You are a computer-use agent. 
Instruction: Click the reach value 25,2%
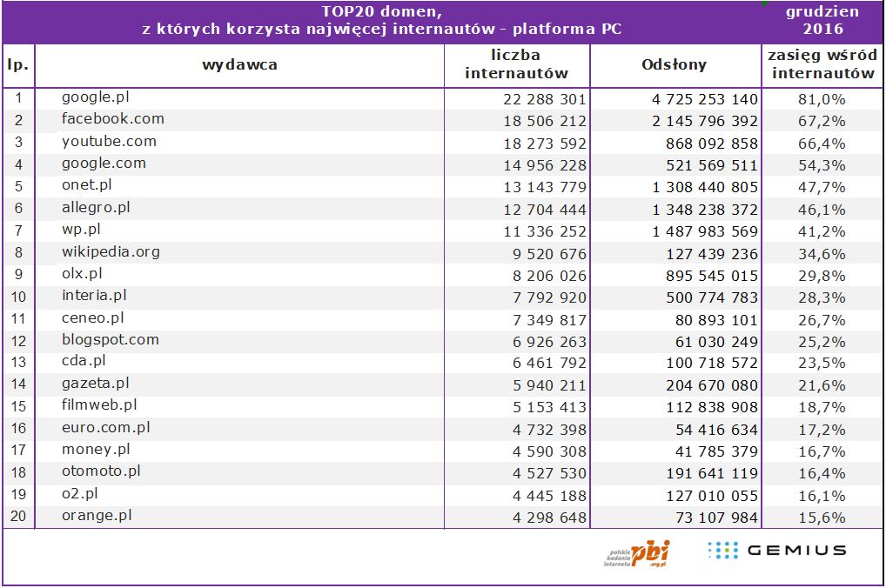point(822,343)
